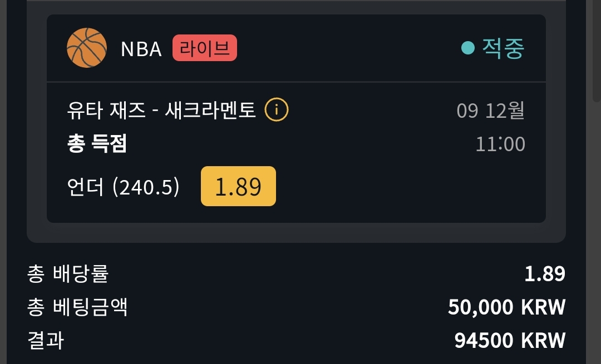Click the 11:00 match time
The height and width of the screenshot is (364, 601).
[500, 144]
